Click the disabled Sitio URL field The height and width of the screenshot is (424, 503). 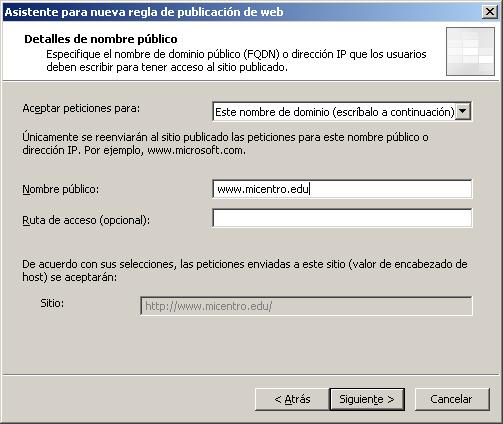306,306
